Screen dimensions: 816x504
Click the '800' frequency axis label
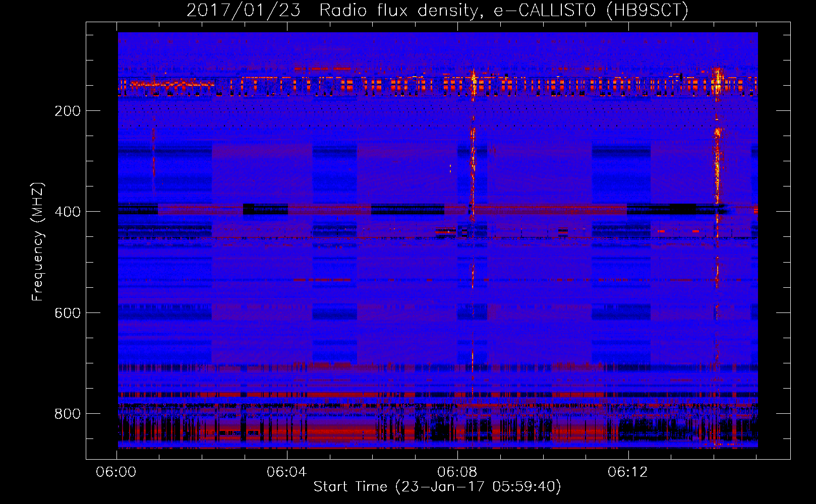[68, 414]
